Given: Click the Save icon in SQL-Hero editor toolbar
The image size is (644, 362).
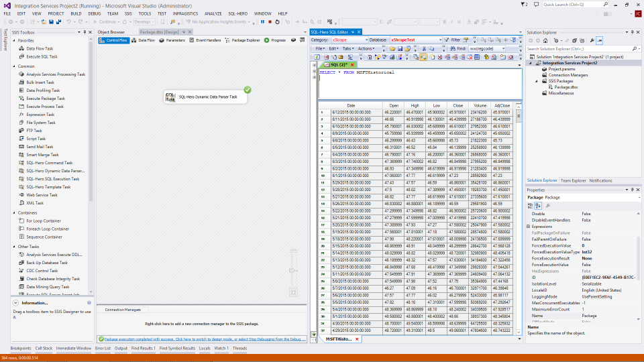Looking at the screenshot, I should click(x=400, y=48).
